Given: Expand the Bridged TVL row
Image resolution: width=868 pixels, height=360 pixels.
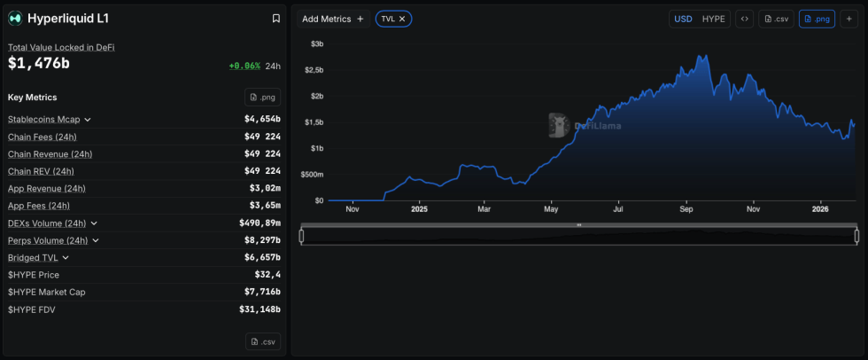Looking at the screenshot, I should pyautogui.click(x=66, y=258).
